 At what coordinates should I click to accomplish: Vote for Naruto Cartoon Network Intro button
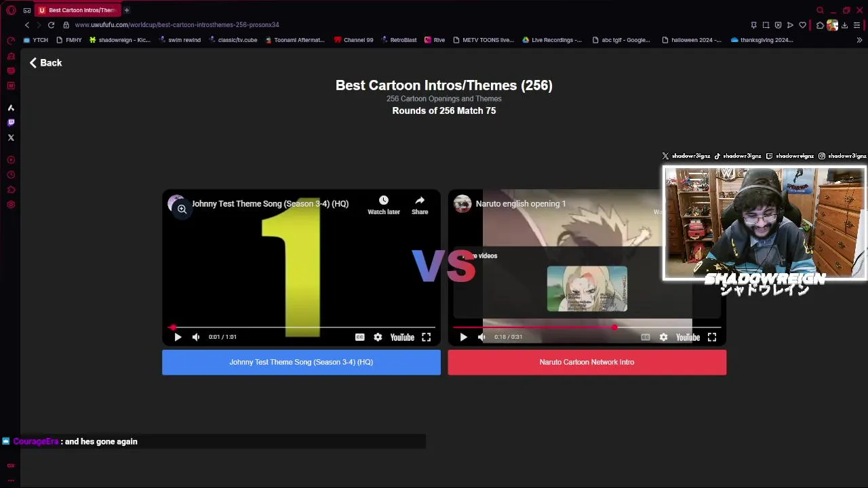tap(587, 362)
